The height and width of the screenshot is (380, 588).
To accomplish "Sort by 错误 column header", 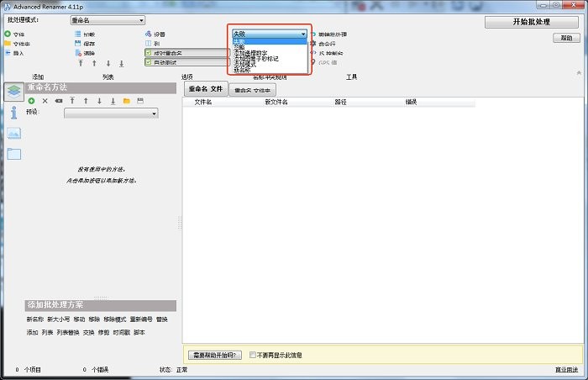I will tap(411, 102).
